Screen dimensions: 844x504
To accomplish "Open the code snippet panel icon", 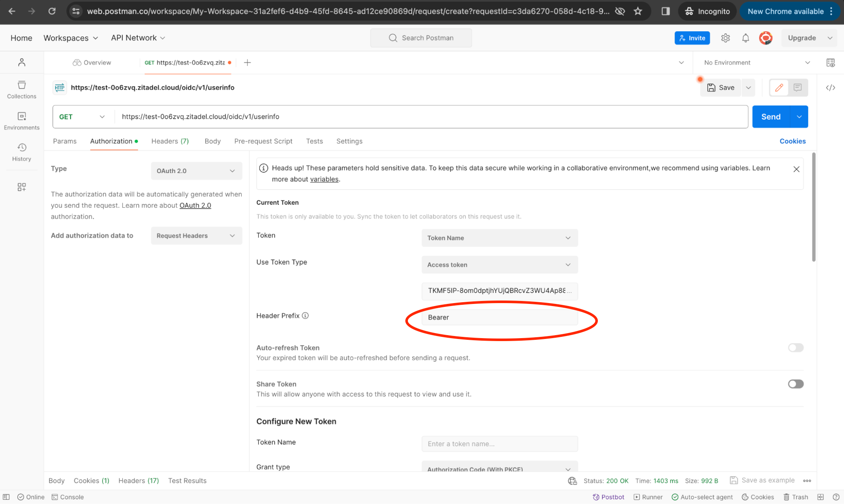I will pyautogui.click(x=830, y=88).
